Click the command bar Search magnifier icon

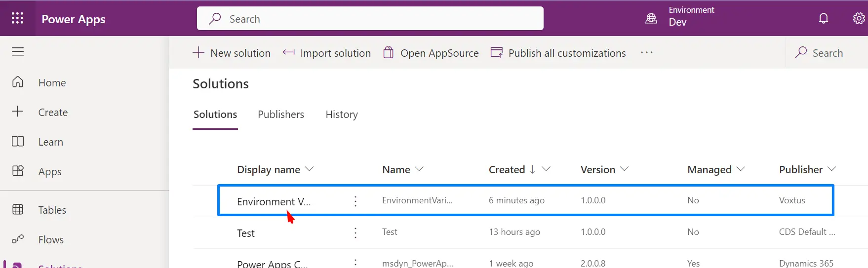click(x=801, y=52)
